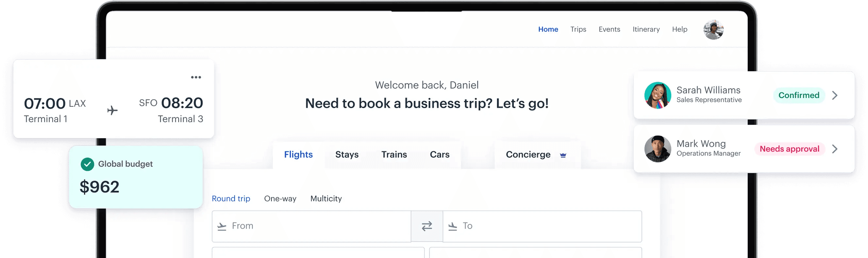Image resolution: width=868 pixels, height=258 pixels.
Task: Expand Sarah Williams card with chevron
Action: [834, 95]
